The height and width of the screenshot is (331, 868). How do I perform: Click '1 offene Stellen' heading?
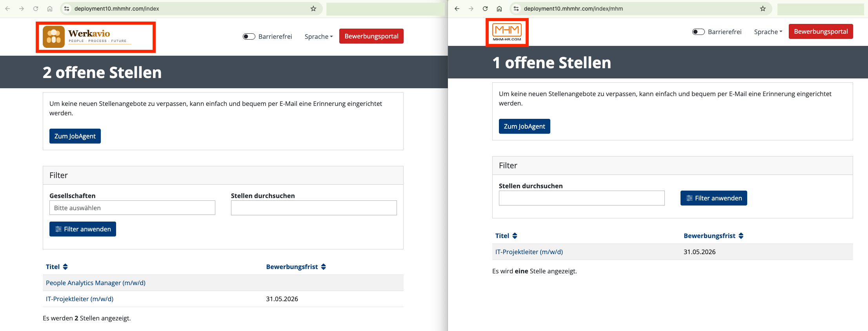click(552, 63)
